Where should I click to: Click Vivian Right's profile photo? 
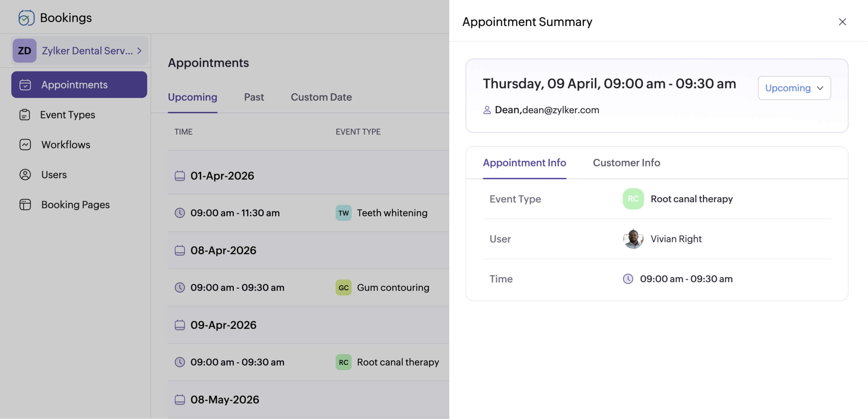[x=633, y=239]
